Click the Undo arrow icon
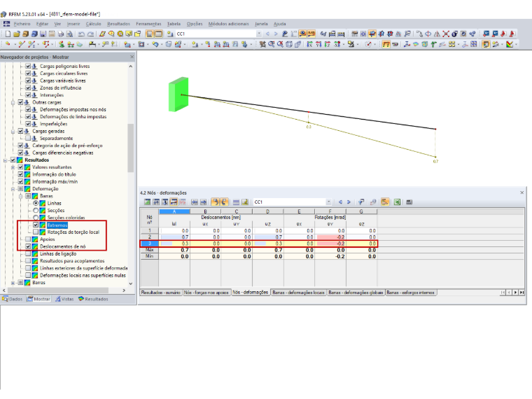Image resolution: width=532 pixels, height=399 pixels. (81, 34)
